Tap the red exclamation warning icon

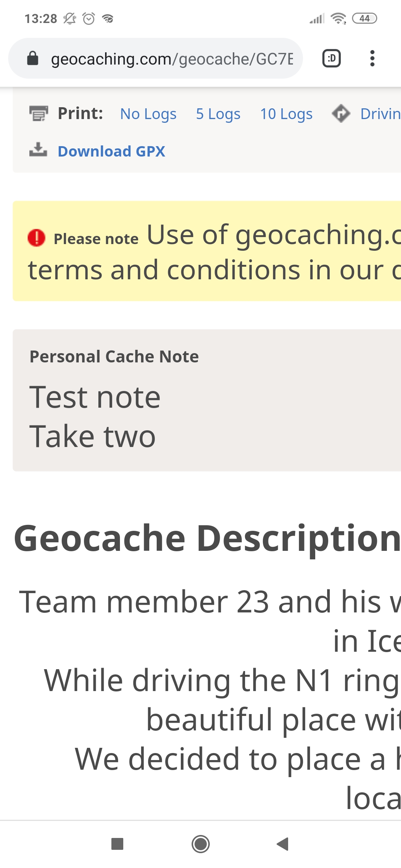pos(36,238)
